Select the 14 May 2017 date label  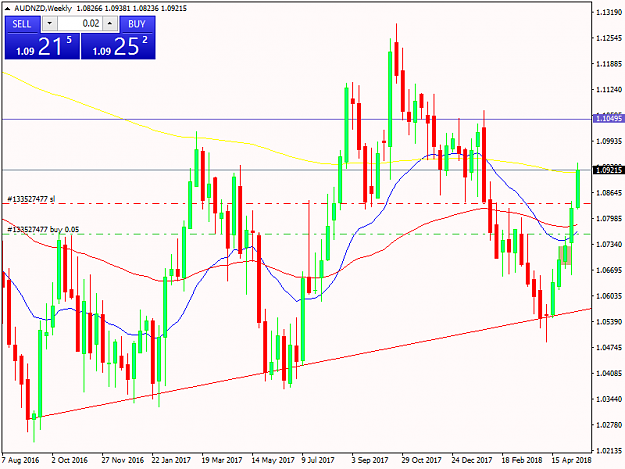pos(273,460)
